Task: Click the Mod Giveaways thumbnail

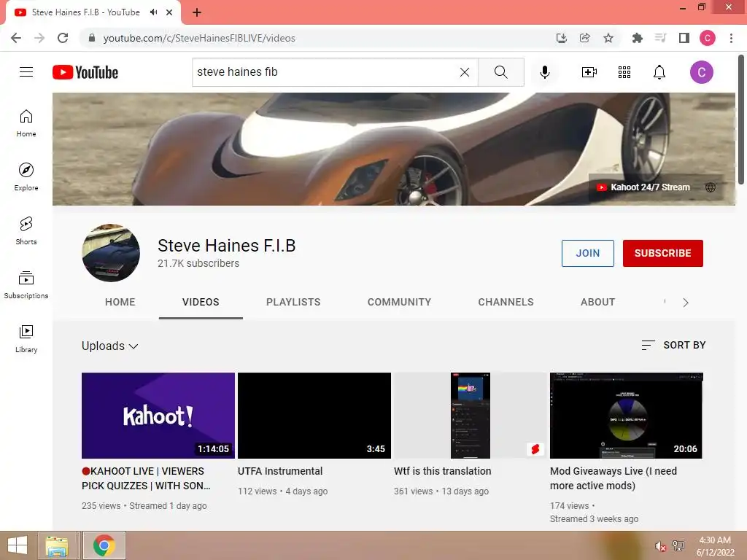Action: (627, 415)
